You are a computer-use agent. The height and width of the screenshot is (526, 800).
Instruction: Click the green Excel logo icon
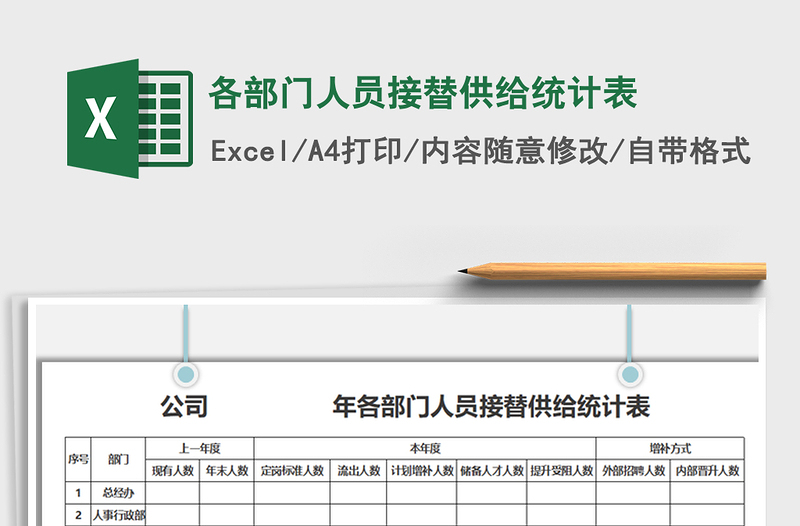click(130, 119)
